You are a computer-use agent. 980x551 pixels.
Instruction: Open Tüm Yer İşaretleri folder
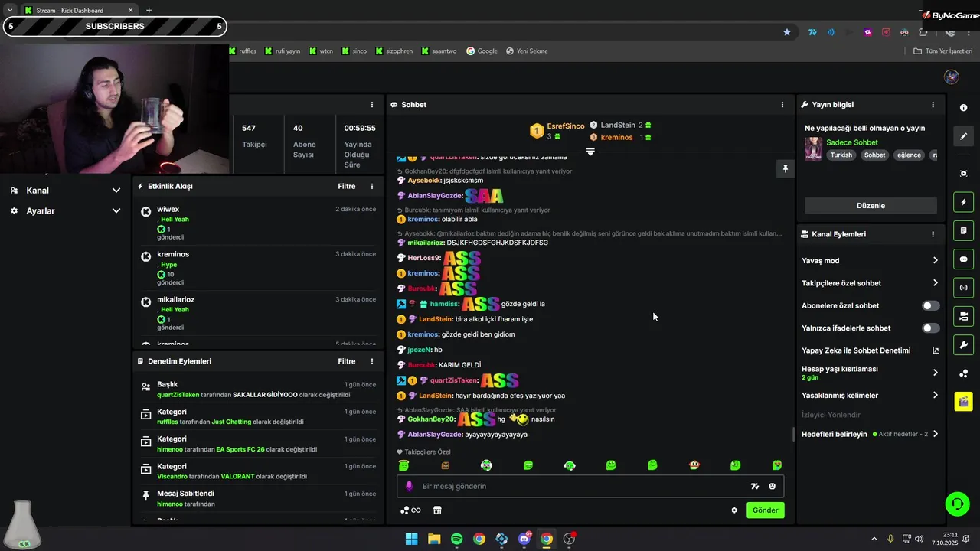(x=943, y=51)
